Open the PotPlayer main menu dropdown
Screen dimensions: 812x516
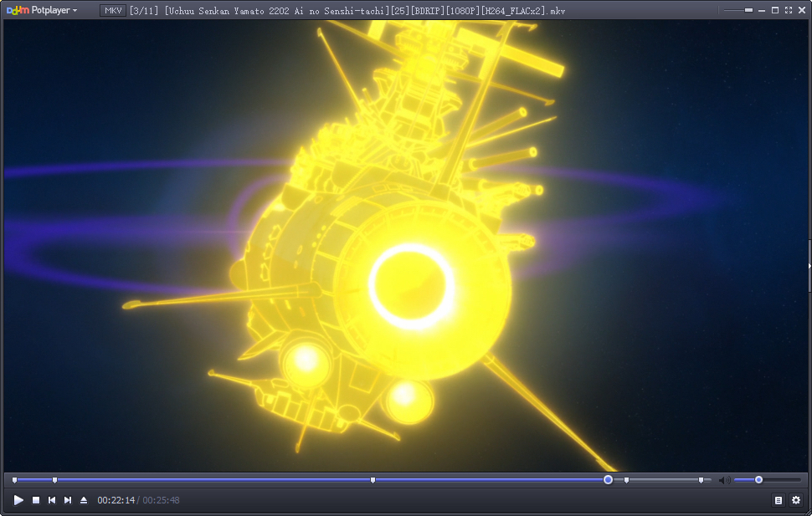click(x=42, y=10)
